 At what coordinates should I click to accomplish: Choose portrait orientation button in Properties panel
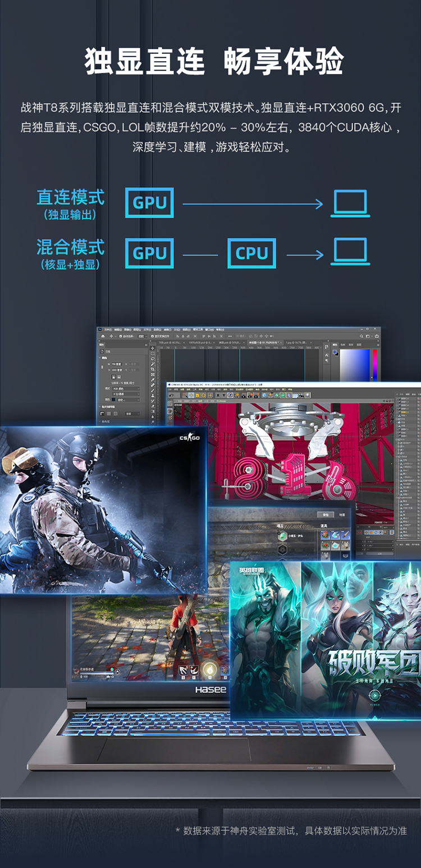tap(113, 377)
